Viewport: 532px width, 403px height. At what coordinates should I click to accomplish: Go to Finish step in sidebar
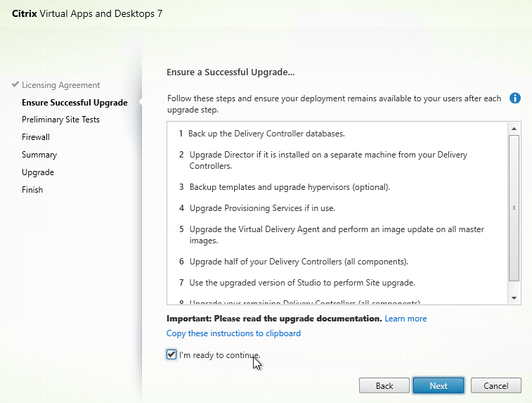click(x=32, y=190)
